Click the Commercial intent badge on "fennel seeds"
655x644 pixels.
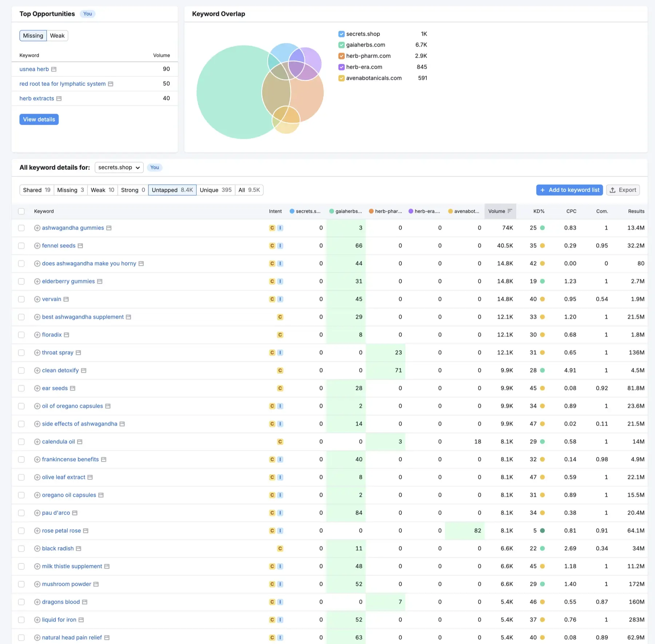pos(272,245)
